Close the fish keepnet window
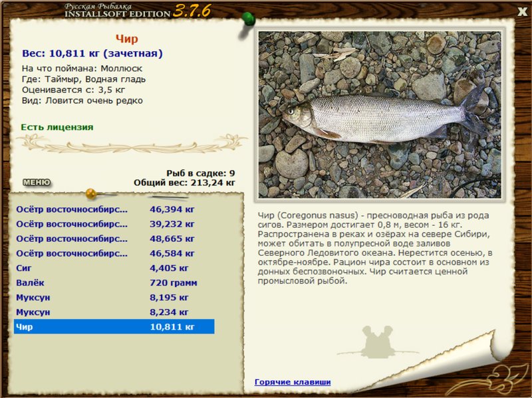 point(522,11)
